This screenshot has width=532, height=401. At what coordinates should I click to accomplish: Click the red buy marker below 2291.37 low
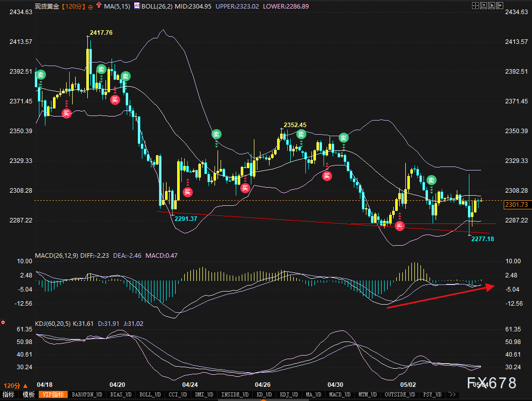[187, 191]
